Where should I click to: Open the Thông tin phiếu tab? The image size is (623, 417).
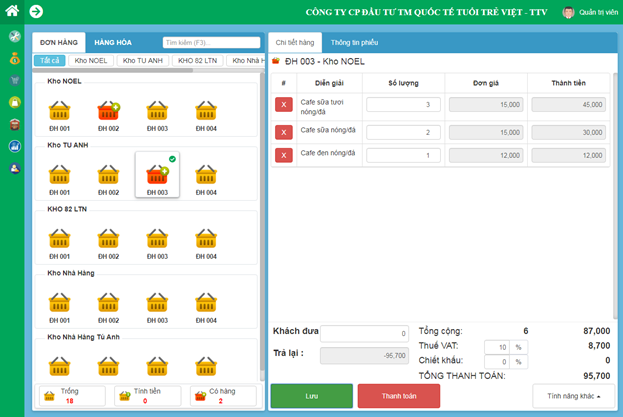click(x=354, y=42)
